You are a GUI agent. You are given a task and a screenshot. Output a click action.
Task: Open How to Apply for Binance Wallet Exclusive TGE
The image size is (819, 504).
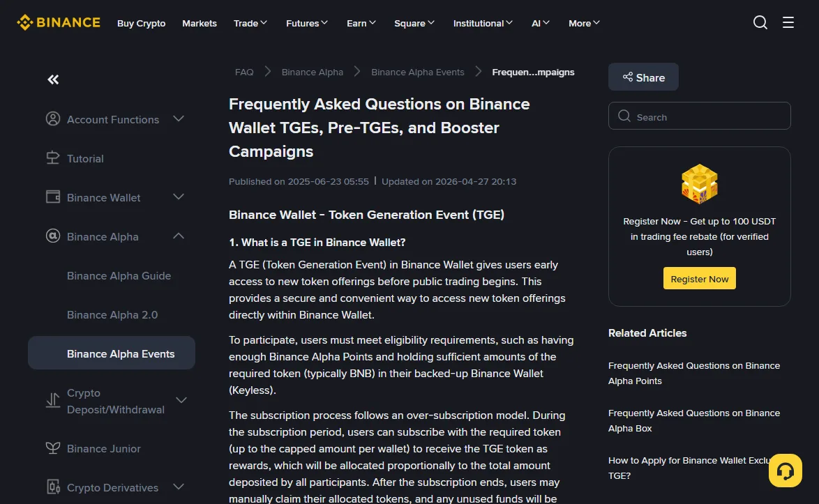[x=689, y=468]
